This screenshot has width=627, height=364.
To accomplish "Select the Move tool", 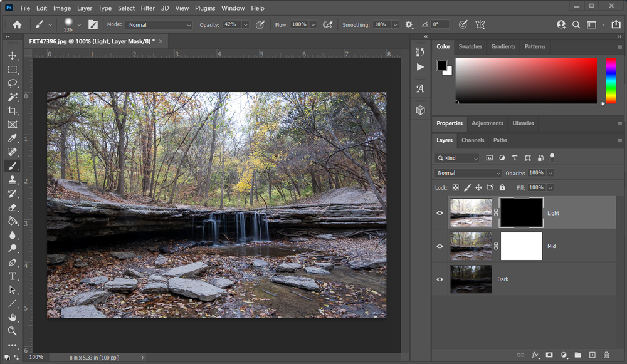I will point(13,56).
